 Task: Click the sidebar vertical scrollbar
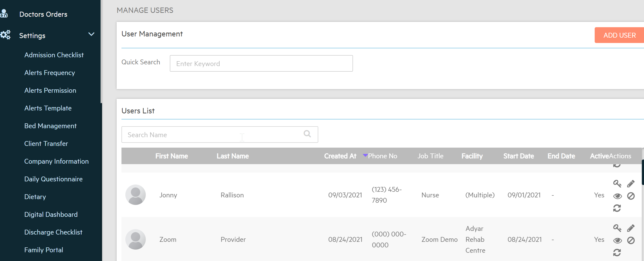point(101,175)
